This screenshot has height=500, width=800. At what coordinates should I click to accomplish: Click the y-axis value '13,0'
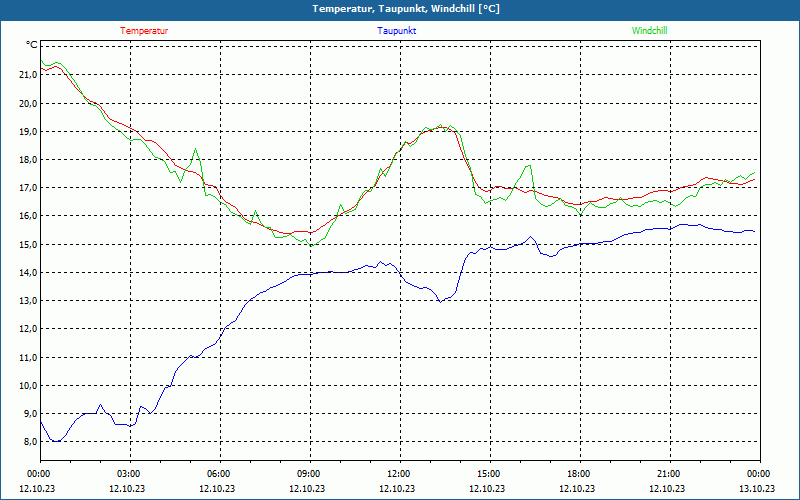pyautogui.click(x=29, y=301)
